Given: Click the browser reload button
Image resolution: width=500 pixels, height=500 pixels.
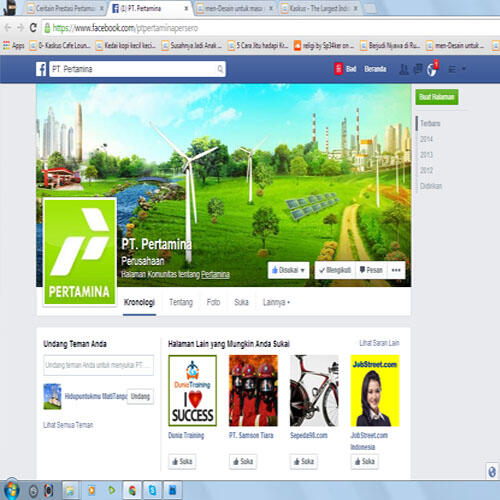Looking at the screenshot, I should coord(33,28).
